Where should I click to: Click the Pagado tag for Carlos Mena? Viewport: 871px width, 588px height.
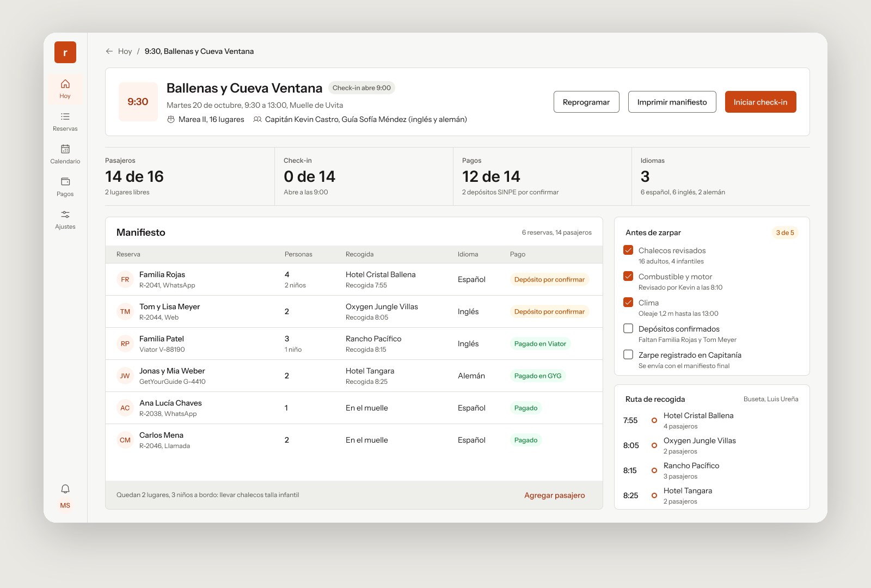tap(526, 440)
